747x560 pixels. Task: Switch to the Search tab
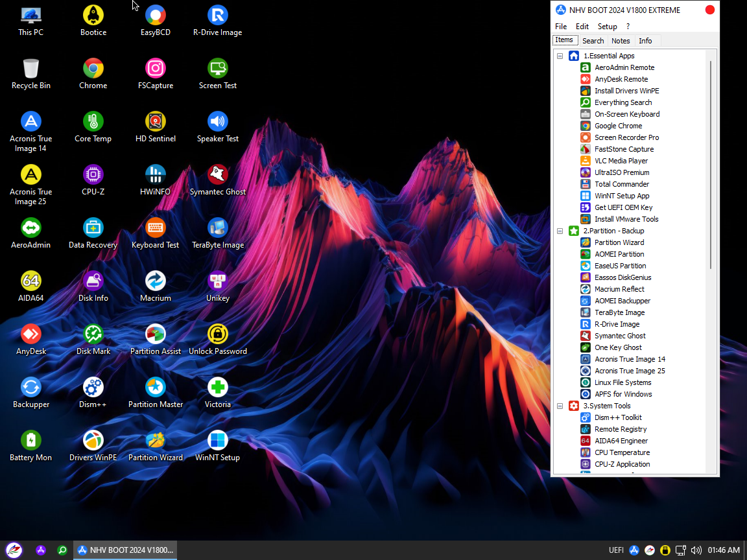coord(593,41)
